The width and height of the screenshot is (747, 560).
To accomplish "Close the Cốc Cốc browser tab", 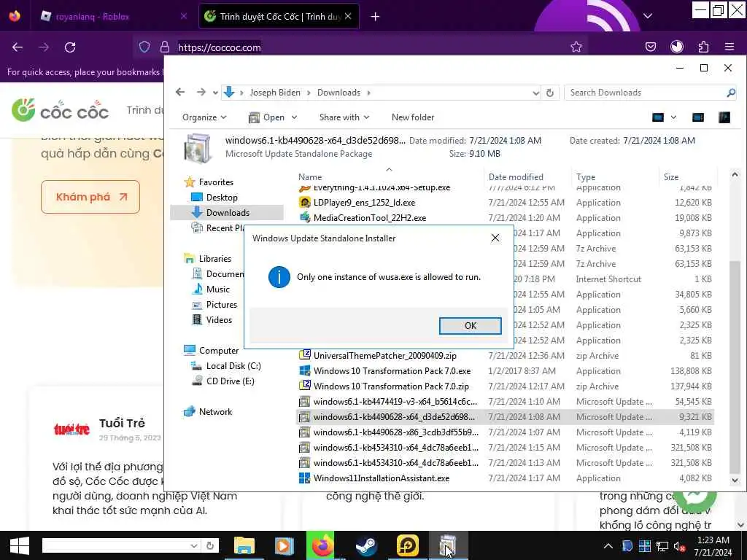I will (348, 16).
